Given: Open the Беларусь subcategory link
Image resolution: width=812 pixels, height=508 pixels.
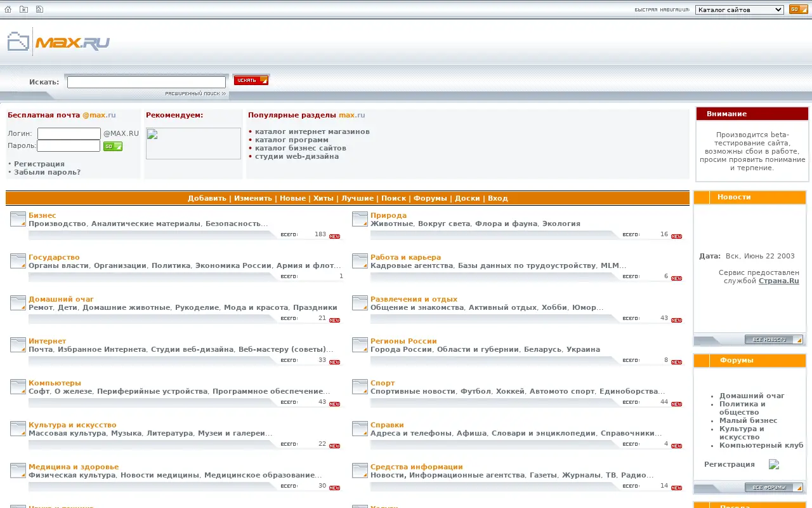Looking at the screenshot, I should click(x=542, y=349).
